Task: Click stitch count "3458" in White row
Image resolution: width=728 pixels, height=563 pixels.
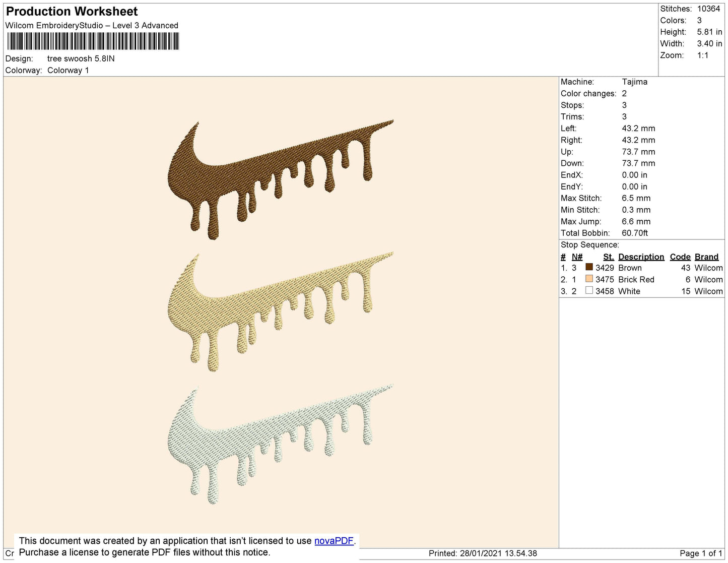Action: tap(605, 291)
